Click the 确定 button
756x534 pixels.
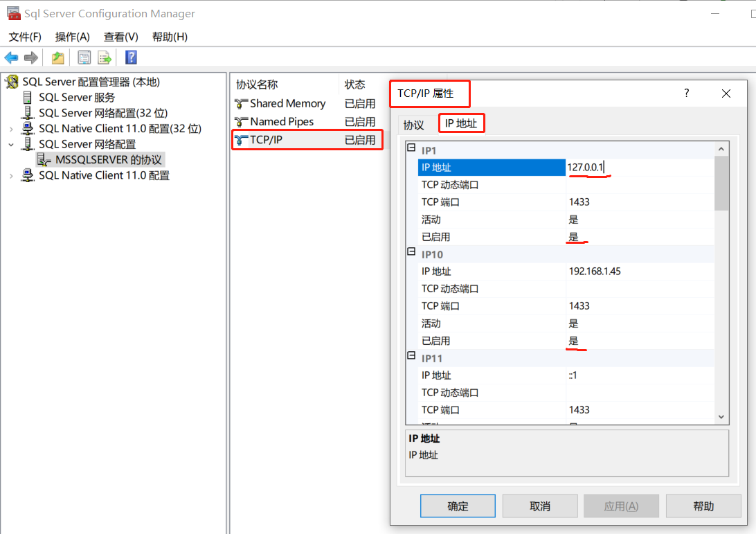[x=458, y=506]
